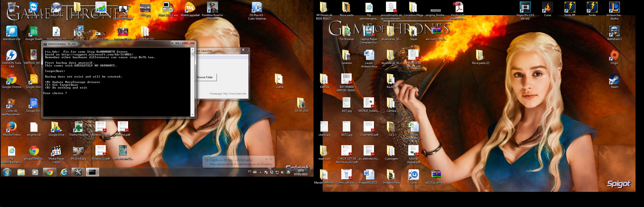Show hidden system tray icons
644x207 pixels.
coord(261,172)
